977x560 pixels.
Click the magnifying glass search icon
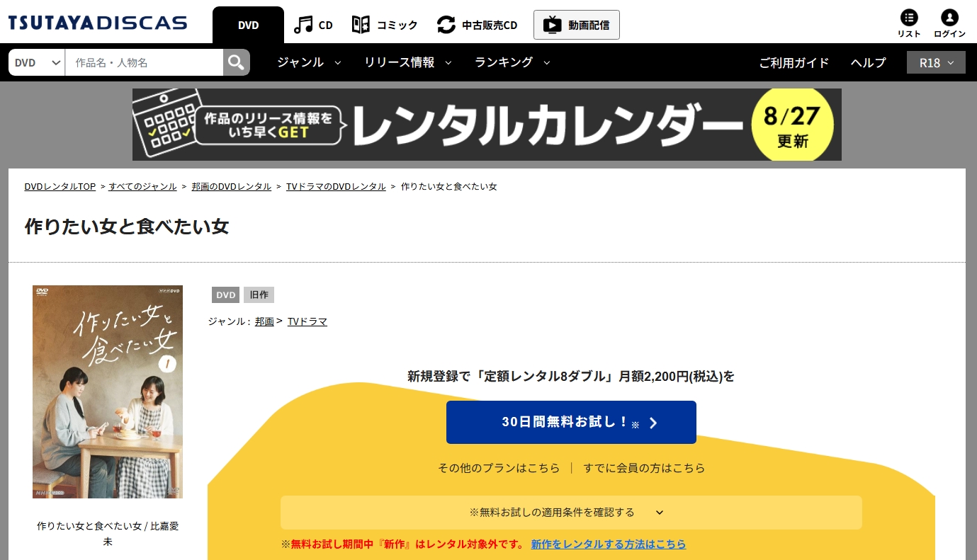tap(237, 62)
